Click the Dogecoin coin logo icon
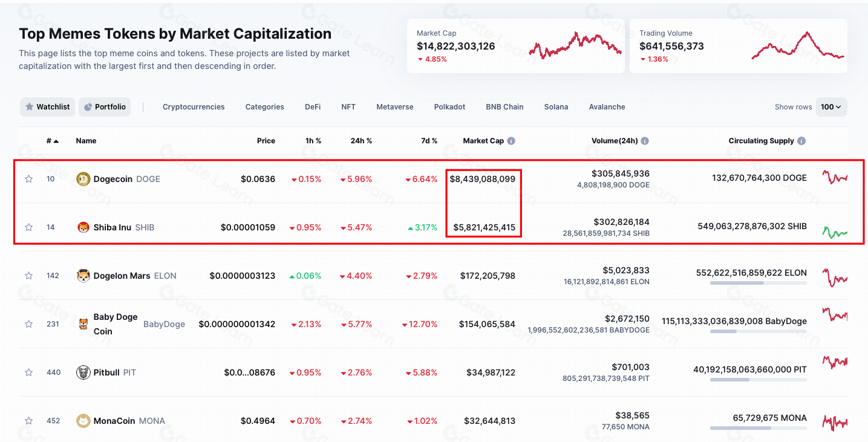 coord(83,179)
